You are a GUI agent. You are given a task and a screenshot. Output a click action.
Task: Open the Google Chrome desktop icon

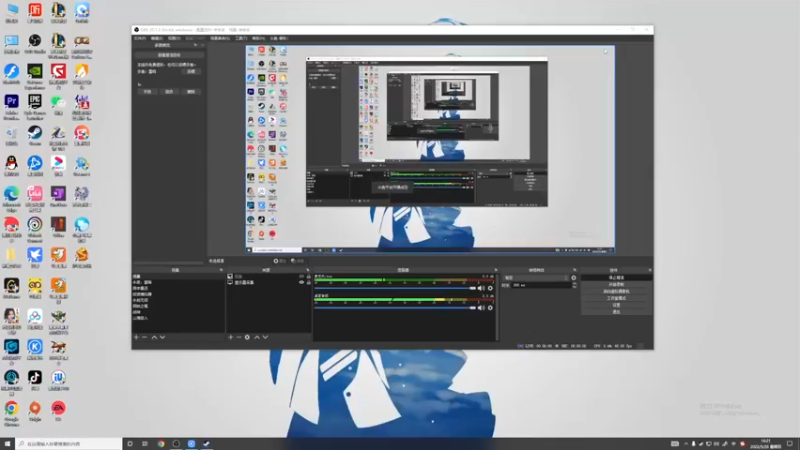coord(11,412)
